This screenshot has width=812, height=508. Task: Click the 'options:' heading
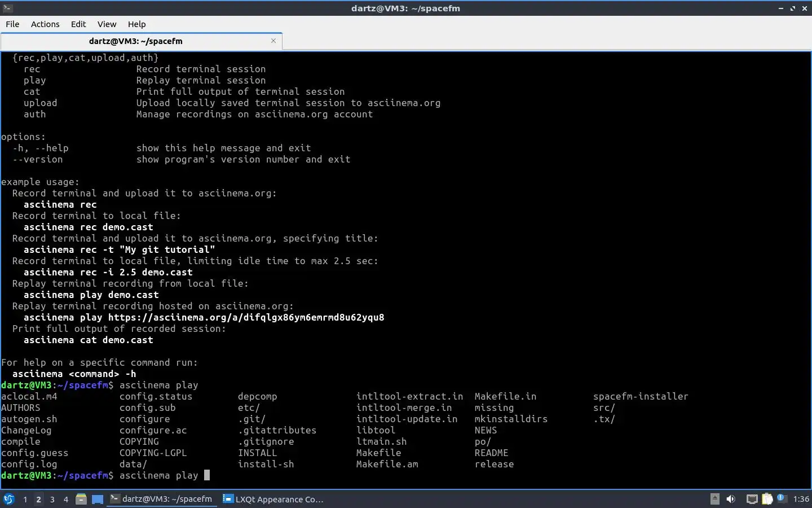click(24, 137)
